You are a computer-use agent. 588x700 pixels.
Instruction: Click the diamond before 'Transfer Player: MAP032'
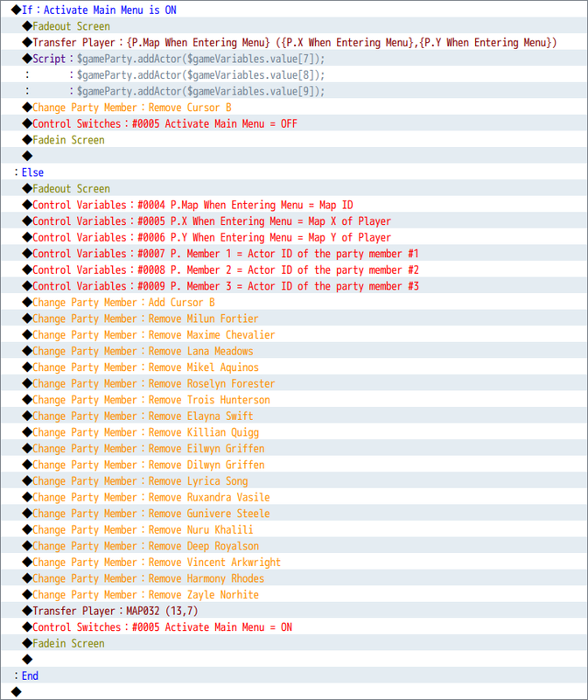pos(27,611)
